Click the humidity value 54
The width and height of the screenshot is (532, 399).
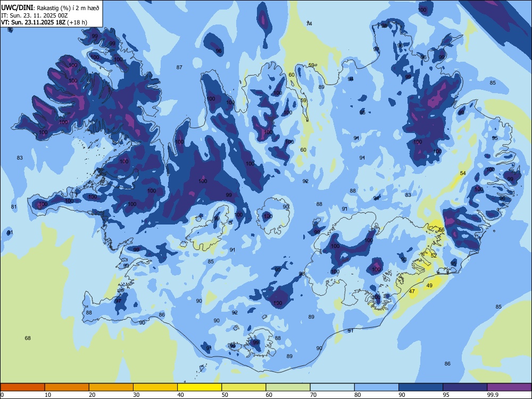coord(463,173)
